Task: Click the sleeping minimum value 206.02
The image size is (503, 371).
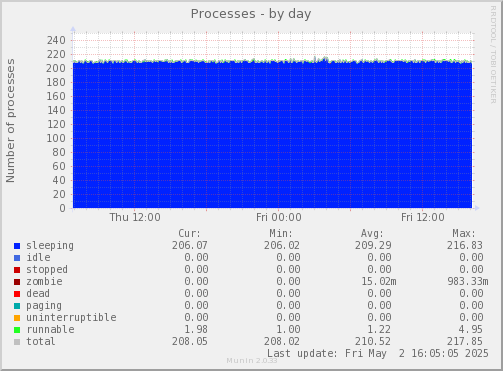Action: click(282, 245)
